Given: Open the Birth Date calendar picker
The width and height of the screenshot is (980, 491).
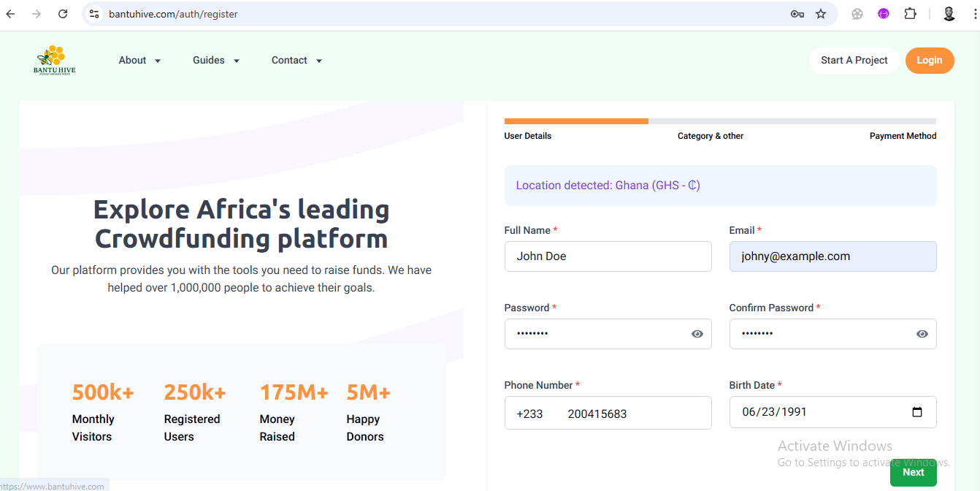Looking at the screenshot, I should click(918, 411).
